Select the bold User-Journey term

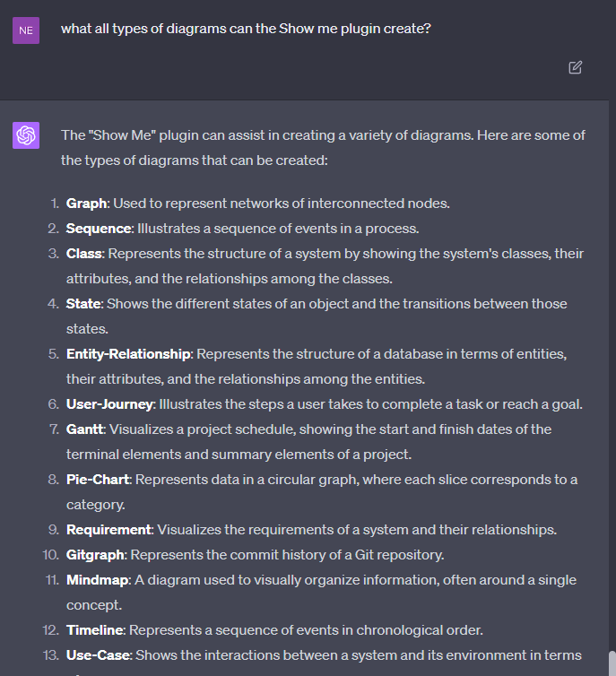coord(109,404)
